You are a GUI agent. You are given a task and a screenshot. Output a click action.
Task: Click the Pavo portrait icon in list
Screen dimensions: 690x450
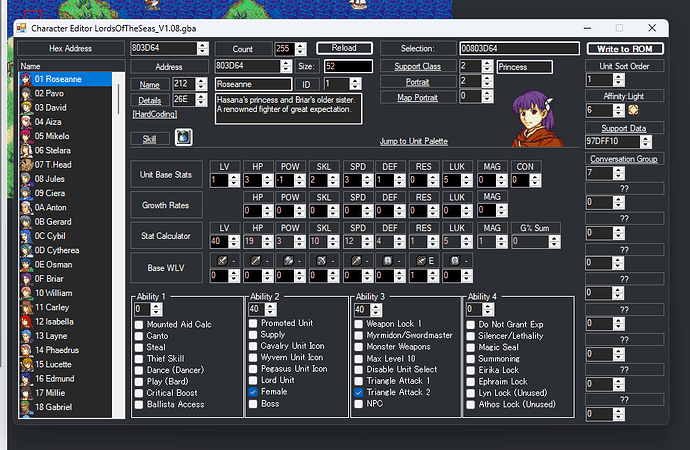point(24,92)
